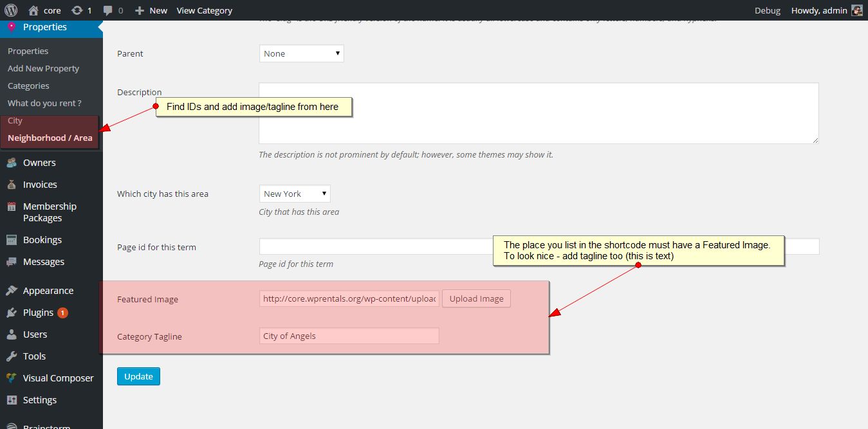Screen dimensions: 868x429
Task: Click the Plugins update count badge
Action: [x=62, y=313]
